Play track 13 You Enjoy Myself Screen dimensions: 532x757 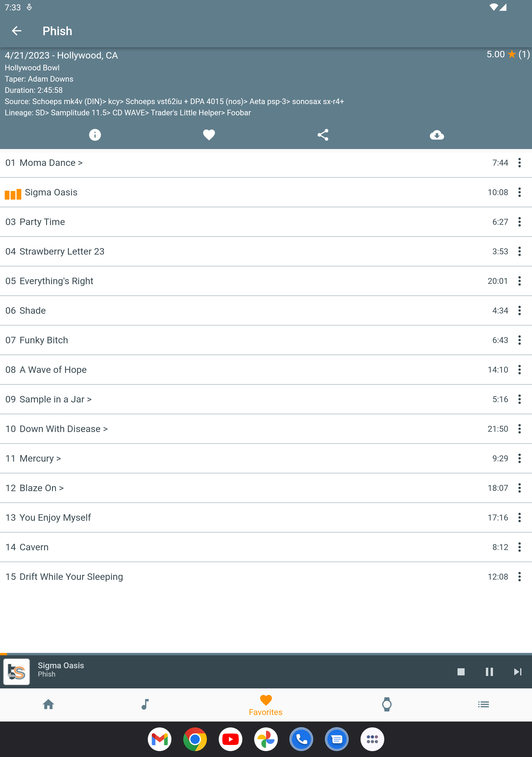pyautogui.click(x=266, y=518)
